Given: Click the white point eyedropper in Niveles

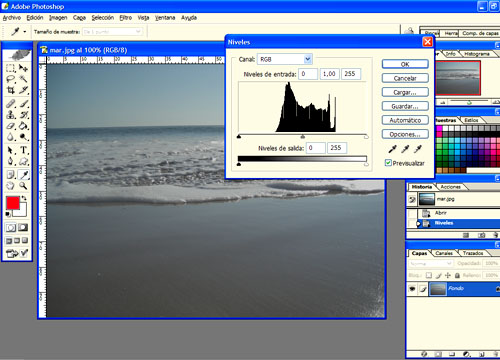Looking at the screenshot, I should point(418,149).
